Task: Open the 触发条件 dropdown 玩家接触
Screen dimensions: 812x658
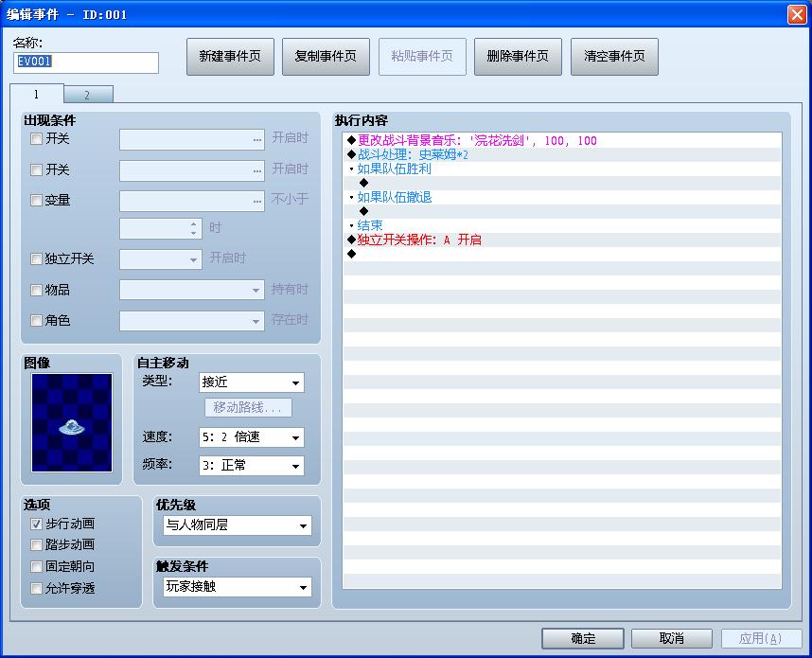Action: pos(238,587)
